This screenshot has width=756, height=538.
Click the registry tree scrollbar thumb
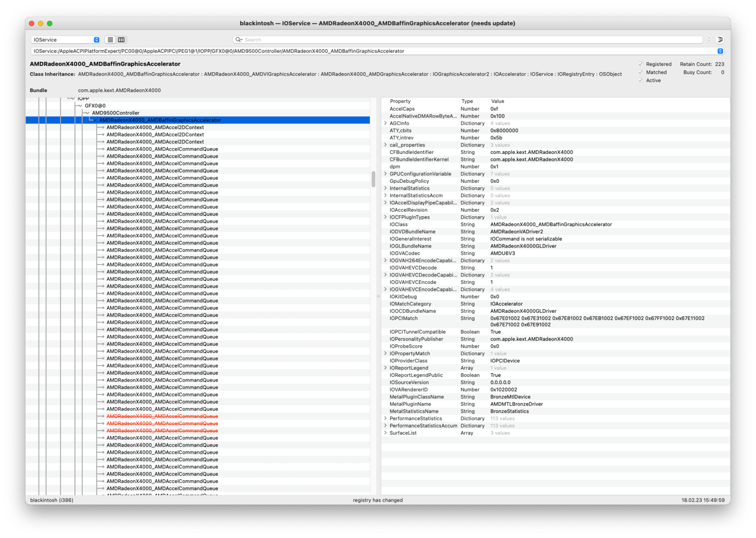tap(373, 179)
